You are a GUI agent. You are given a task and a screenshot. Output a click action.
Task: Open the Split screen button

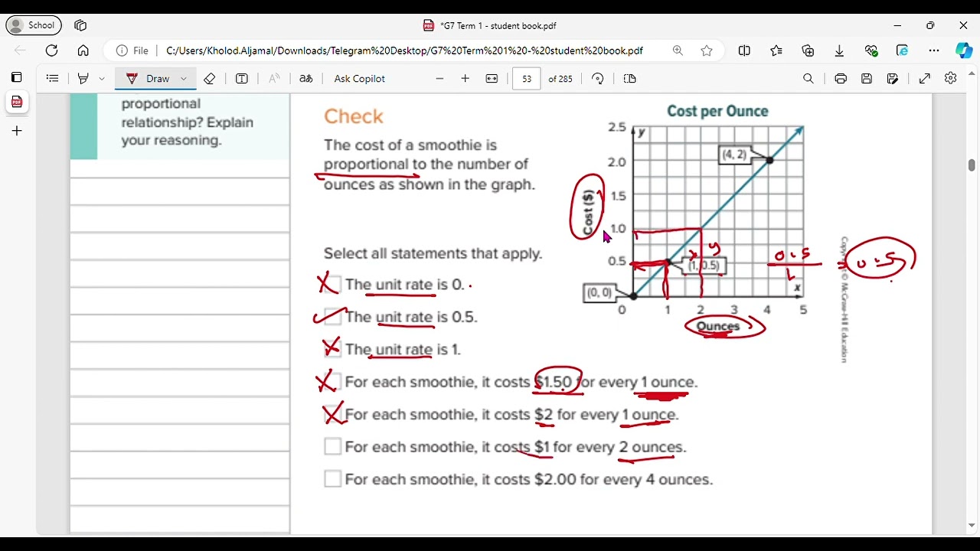744,51
